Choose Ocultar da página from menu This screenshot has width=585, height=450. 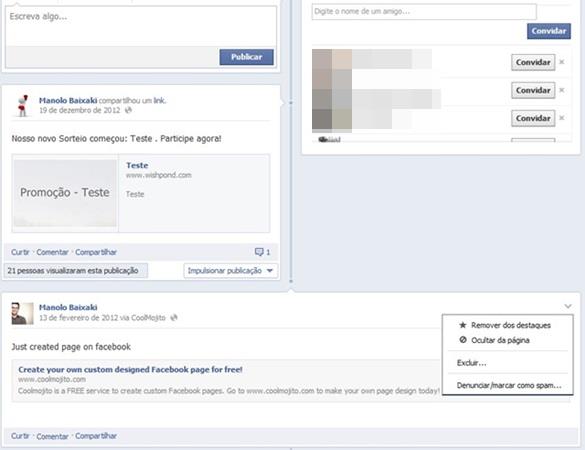pos(494,340)
